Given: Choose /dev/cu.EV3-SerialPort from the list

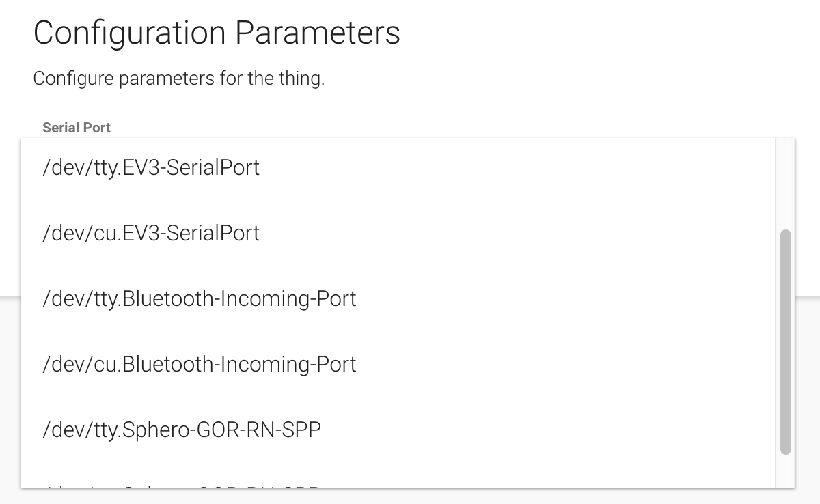Looking at the screenshot, I should tap(151, 234).
